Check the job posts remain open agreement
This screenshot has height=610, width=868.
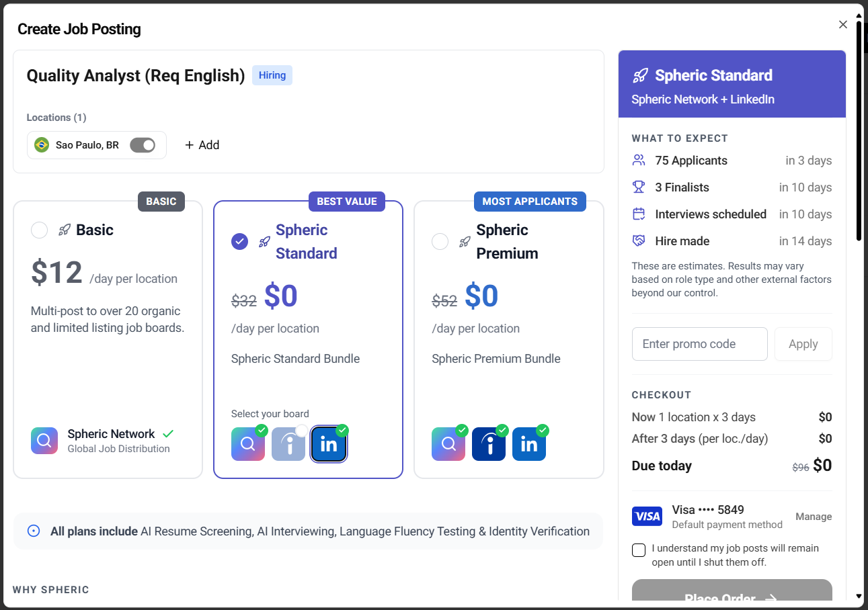(x=639, y=550)
